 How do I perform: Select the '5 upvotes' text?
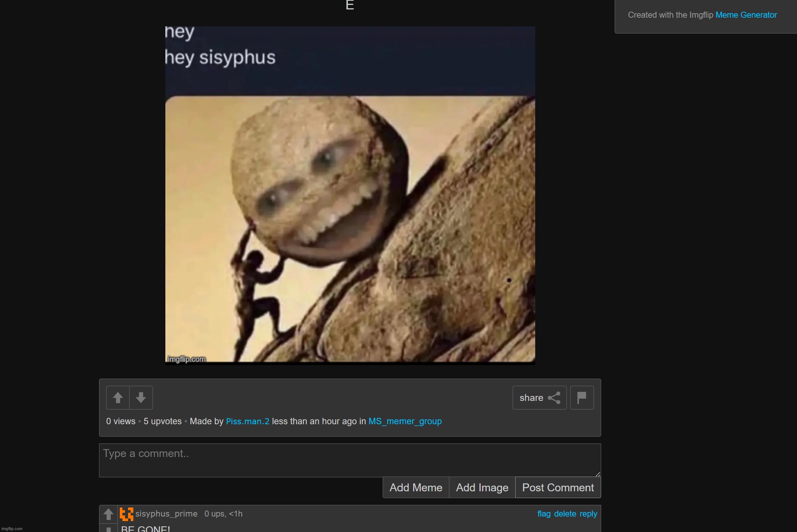162,421
